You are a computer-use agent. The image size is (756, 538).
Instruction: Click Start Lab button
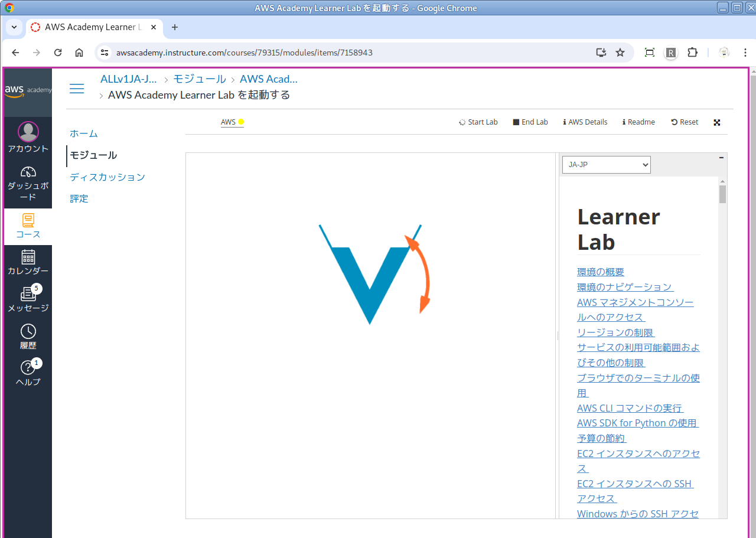coord(478,122)
